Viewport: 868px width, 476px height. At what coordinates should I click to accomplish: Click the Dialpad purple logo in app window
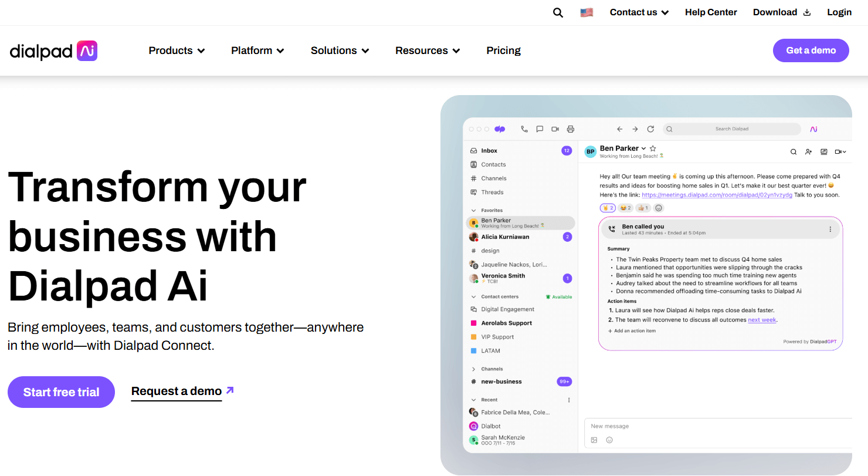point(500,129)
